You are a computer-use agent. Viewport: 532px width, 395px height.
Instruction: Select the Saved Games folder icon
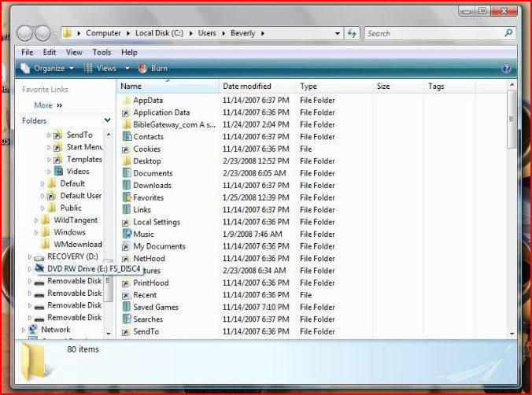[127, 307]
